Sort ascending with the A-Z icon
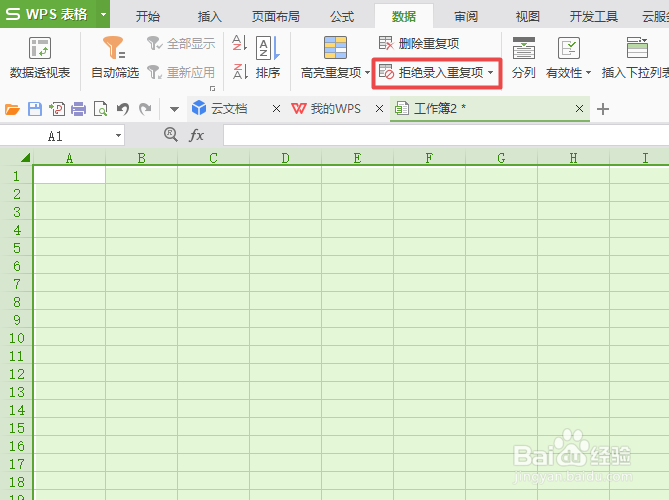The height and width of the screenshot is (500, 669). pyautogui.click(x=239, y=43)
